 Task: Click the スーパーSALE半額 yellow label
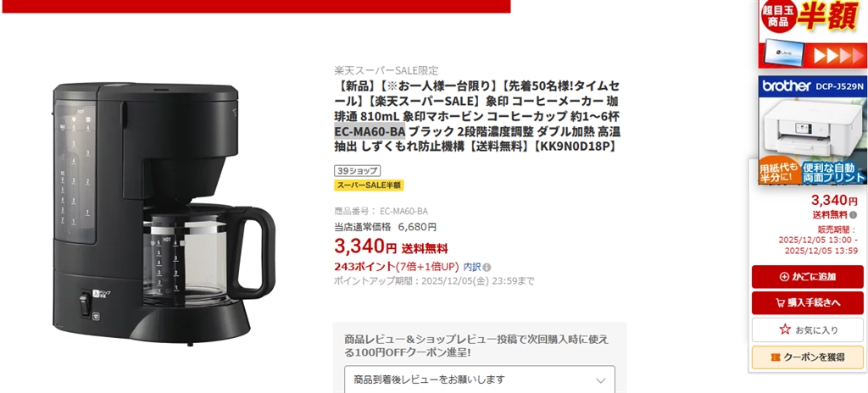point(369,185)
